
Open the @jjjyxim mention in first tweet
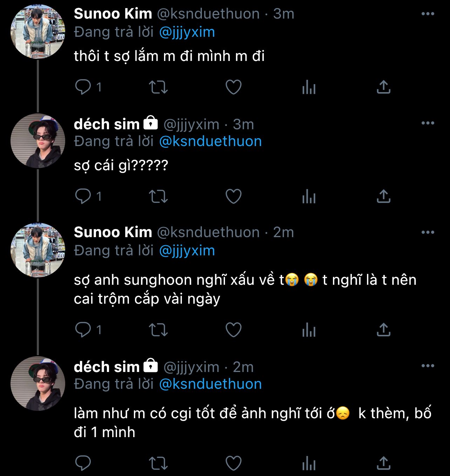[x=187, y=32]
